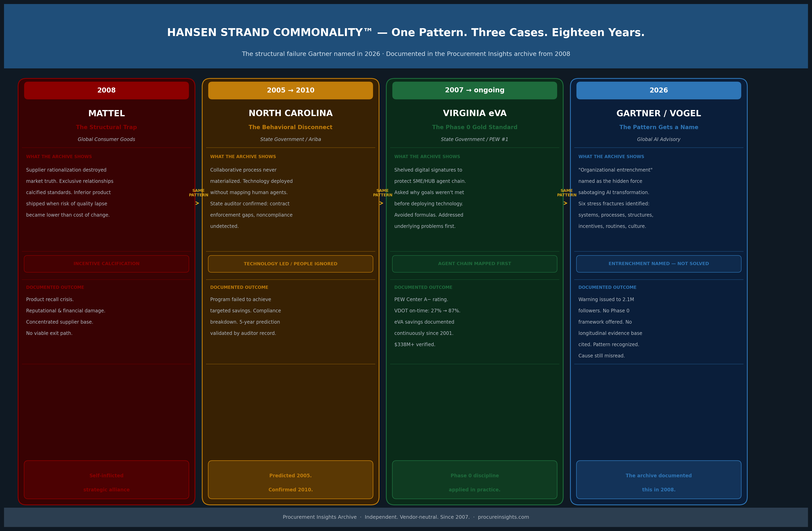Click arrow between Mattel and North Carolina
Screen dimensions: 812x531
(197, 203)
